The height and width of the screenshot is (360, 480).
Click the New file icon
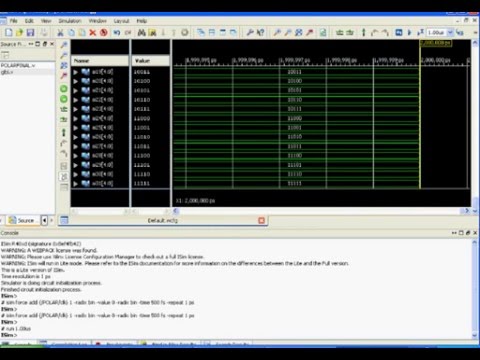click(x=9, y=32)
